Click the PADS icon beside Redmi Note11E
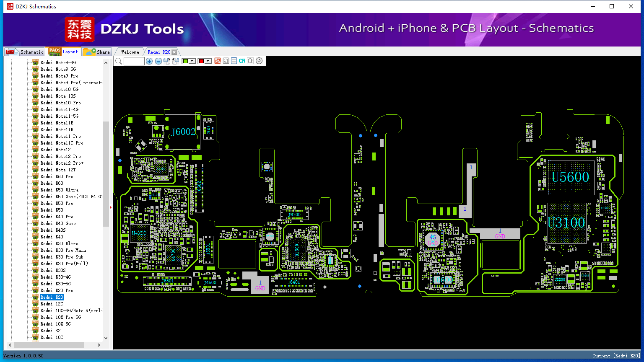 (35, 123)
